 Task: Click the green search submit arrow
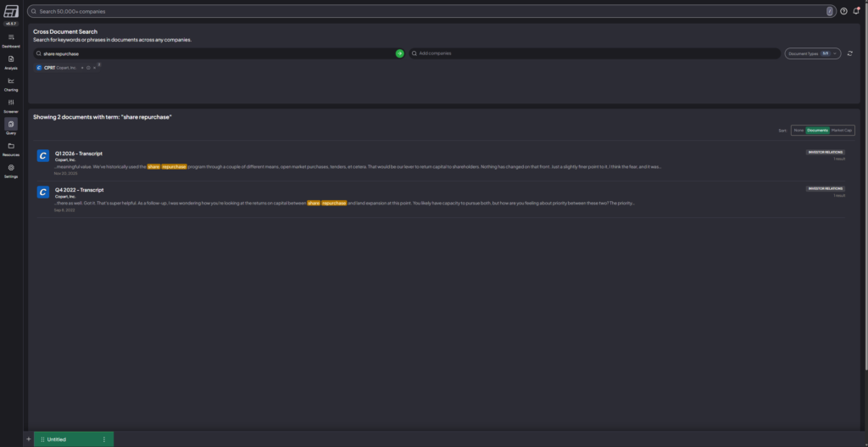click(400, 53)
